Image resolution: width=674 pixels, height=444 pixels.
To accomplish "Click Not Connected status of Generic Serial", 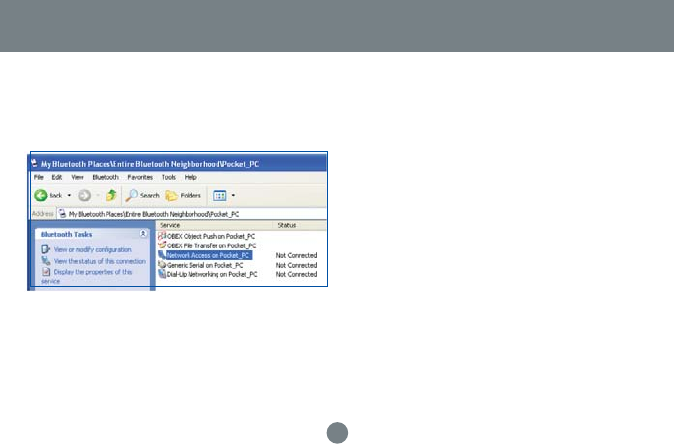I will point(296,265).
